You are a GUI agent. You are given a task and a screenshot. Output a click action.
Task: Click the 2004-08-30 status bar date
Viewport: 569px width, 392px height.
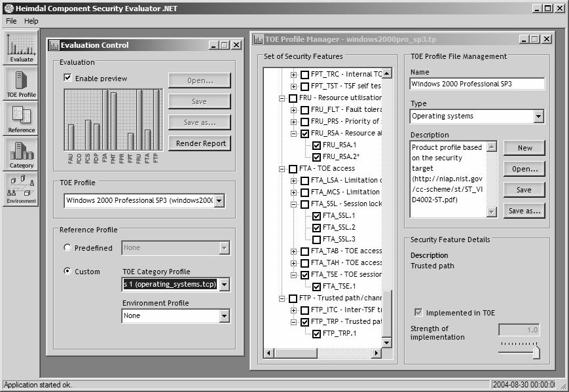coord(524,385)
